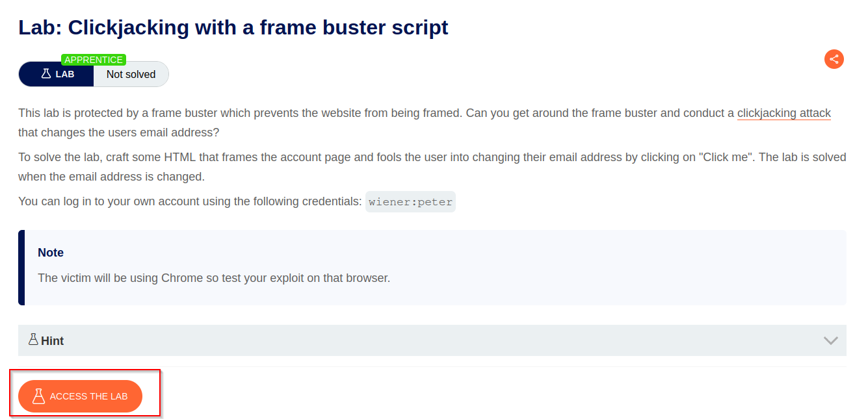Click the lab title heading
Image resolution: width=868 pixels, height=419 pixels.
click(x=233, y=27)
